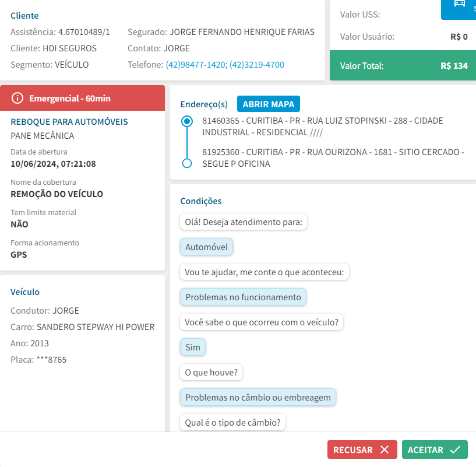Click the destination address hollow circle marker

point(187,163)
